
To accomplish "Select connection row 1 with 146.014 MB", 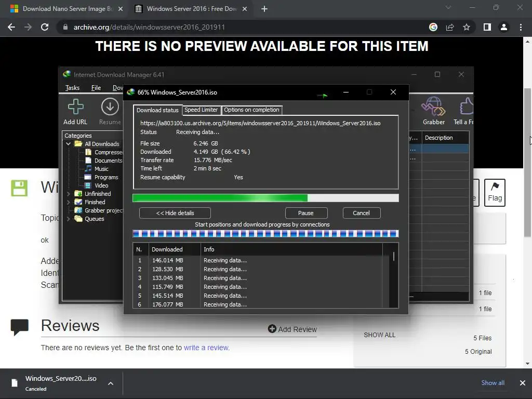I will point(258,260).
